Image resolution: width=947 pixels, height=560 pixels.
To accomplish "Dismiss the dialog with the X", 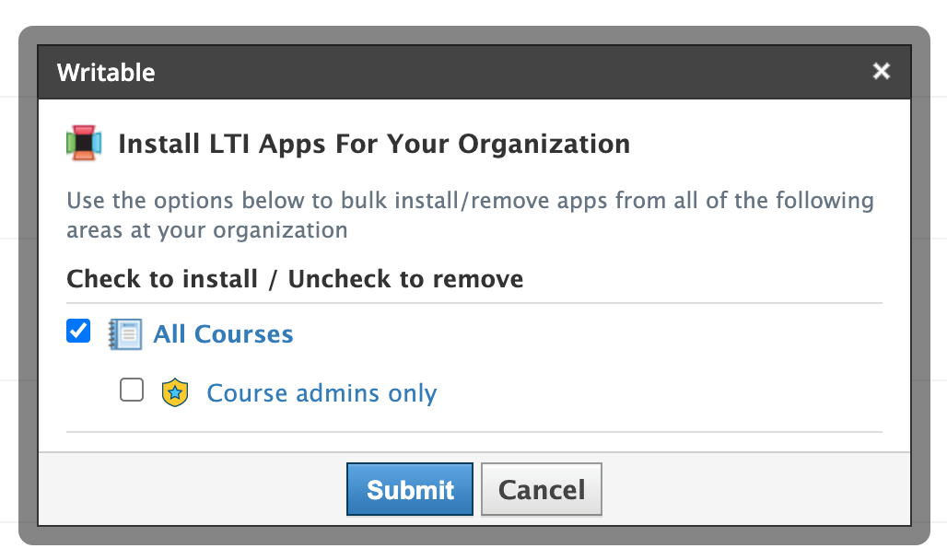I will (881, 71).
